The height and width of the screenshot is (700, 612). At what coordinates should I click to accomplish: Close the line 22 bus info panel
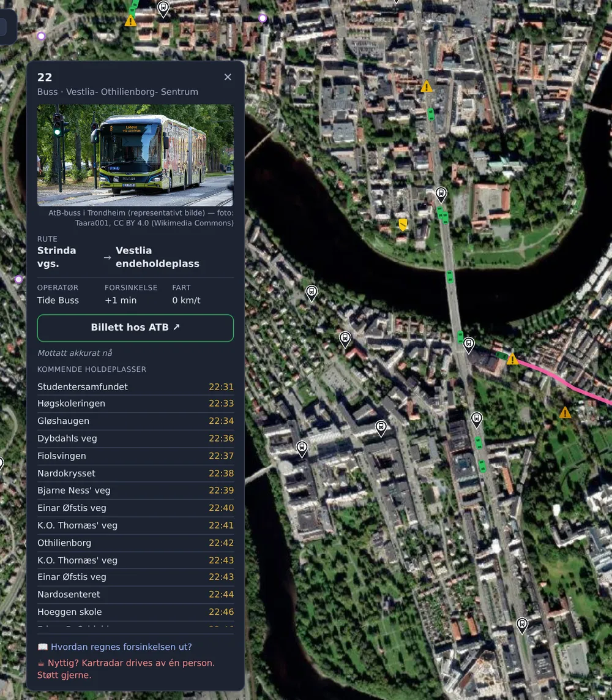(228, 77)
